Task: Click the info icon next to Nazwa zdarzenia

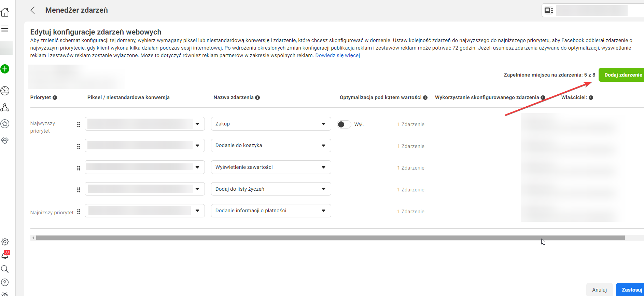Action: [257, 98]
